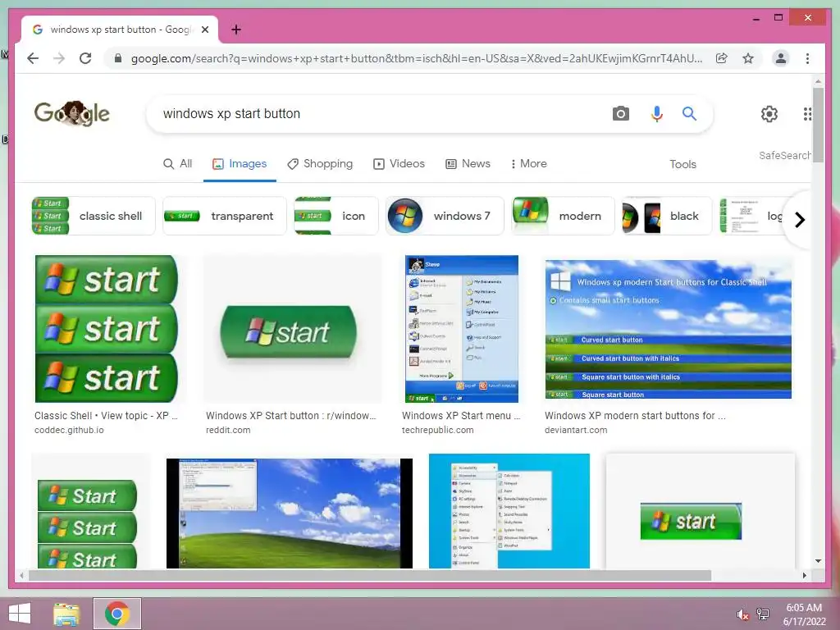Click the Chrome icon in the taskbar

tap(117, 614)
